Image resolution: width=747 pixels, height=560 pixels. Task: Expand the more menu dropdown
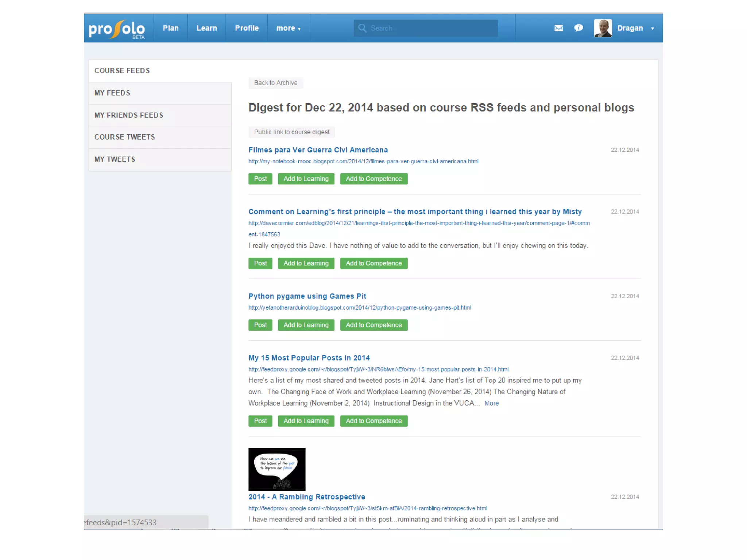pyautogui.click(x=288, y=28)
